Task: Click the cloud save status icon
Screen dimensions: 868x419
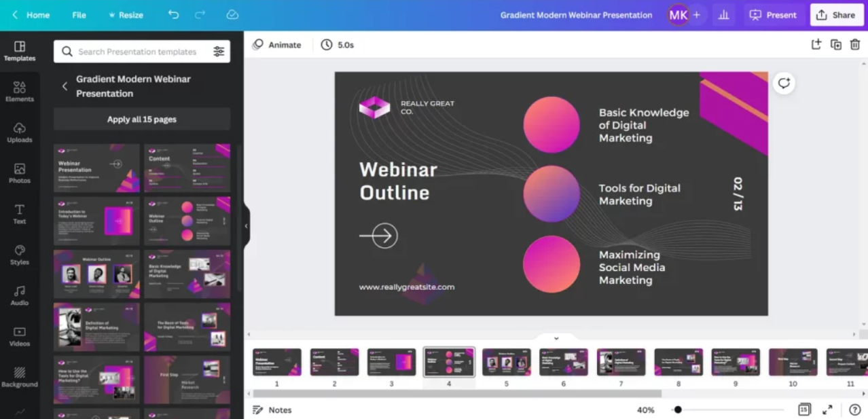Action: click(x=232, y=15)
